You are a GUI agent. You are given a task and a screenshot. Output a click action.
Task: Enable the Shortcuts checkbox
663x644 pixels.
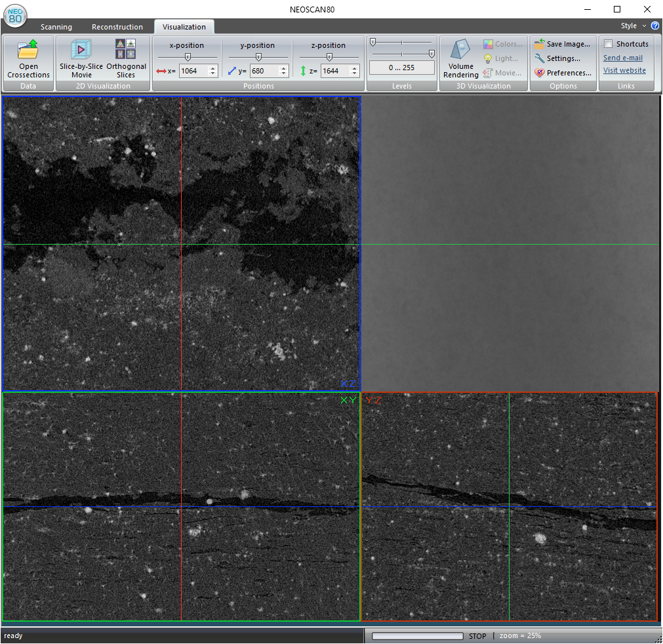pyautogui.click(x=609, y=44)
